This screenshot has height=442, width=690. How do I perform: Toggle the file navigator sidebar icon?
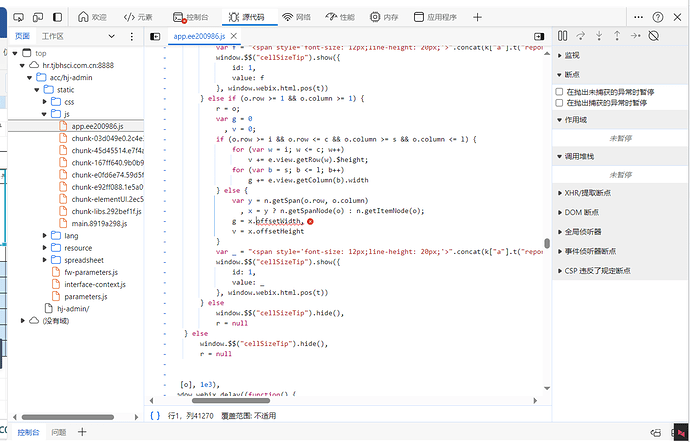coord(155,36)
